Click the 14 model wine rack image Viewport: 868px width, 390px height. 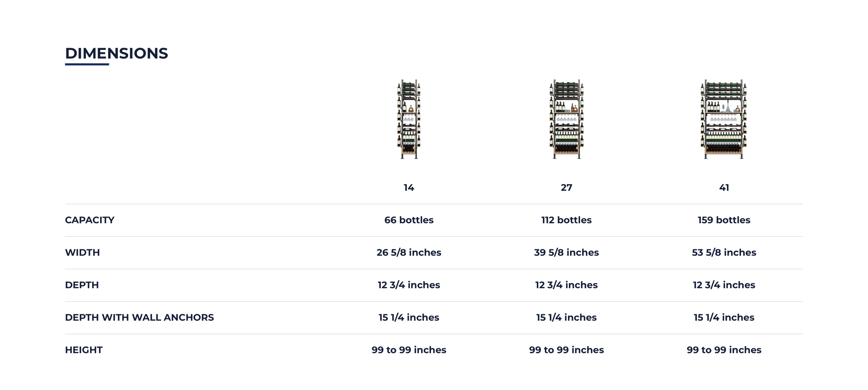pos(409,119)
